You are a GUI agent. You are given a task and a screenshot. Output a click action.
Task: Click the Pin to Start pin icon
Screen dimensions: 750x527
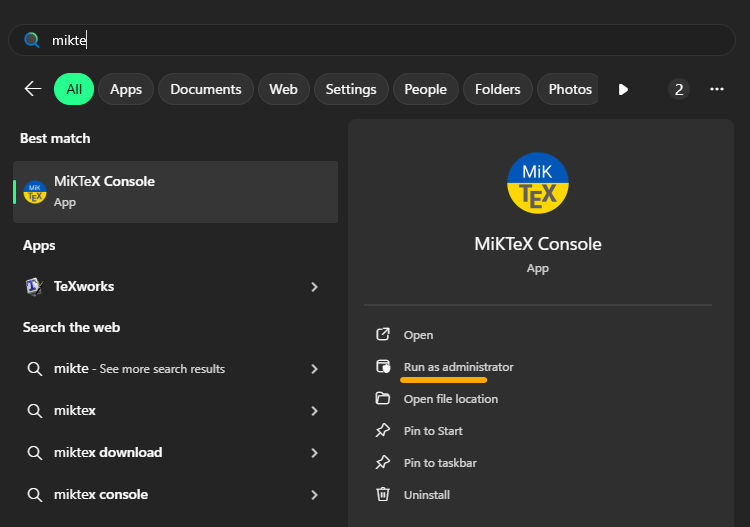pos(383,430)
